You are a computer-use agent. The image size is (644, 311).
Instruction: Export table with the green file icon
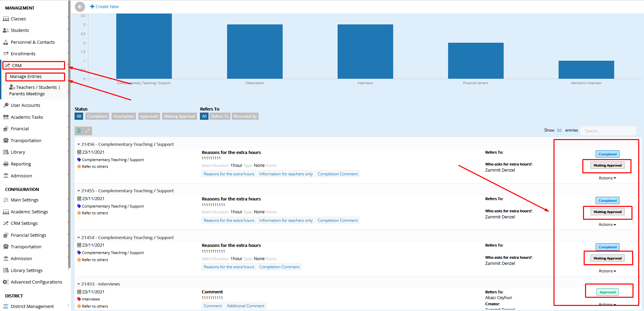[x=79, y=131]
